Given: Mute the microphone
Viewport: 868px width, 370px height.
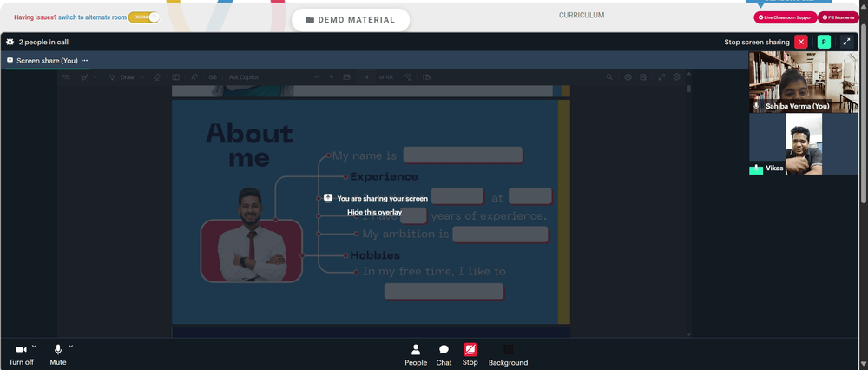Looking at the screenshot, I should click(x=57, y=354).
